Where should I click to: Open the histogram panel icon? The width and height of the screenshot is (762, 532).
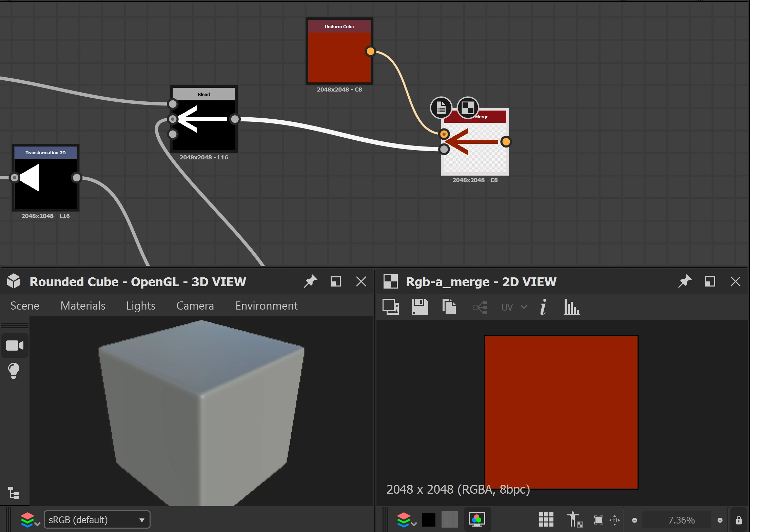pos(571,307)
